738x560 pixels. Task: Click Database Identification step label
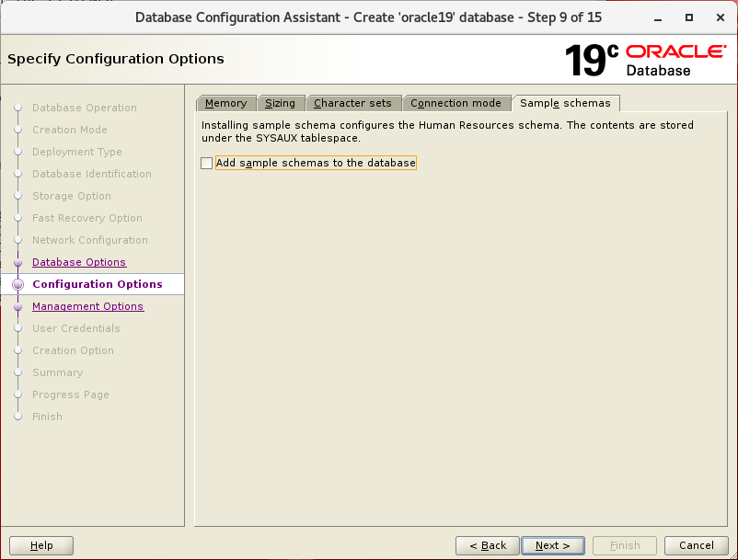92,174
